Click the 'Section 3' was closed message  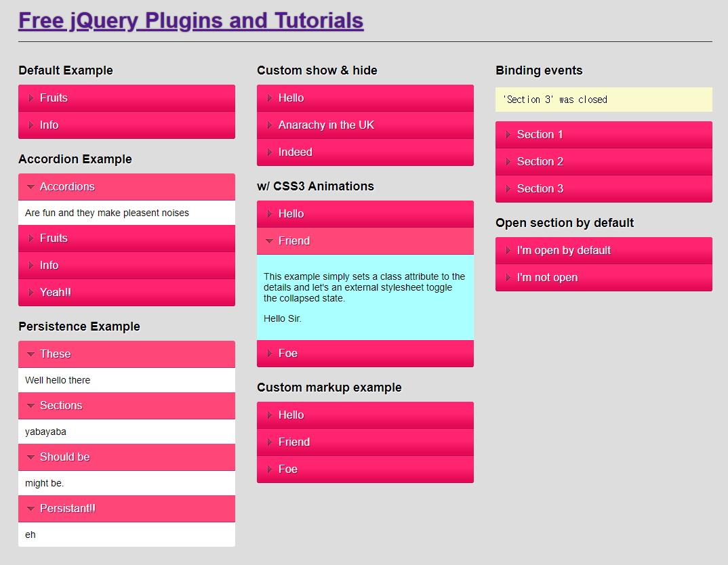pyautogui.click(x=604, y=100)
